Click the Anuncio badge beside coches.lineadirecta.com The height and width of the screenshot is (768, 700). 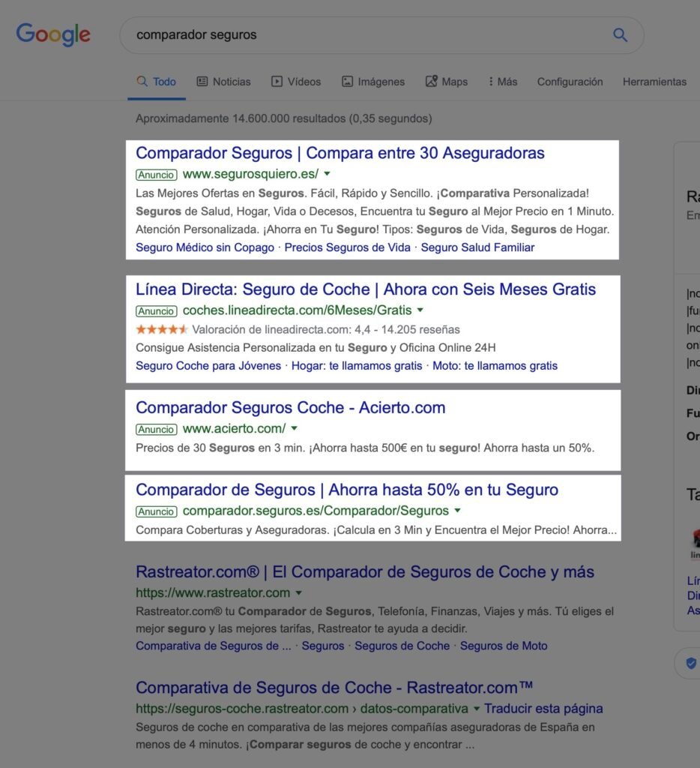[156, 311]
